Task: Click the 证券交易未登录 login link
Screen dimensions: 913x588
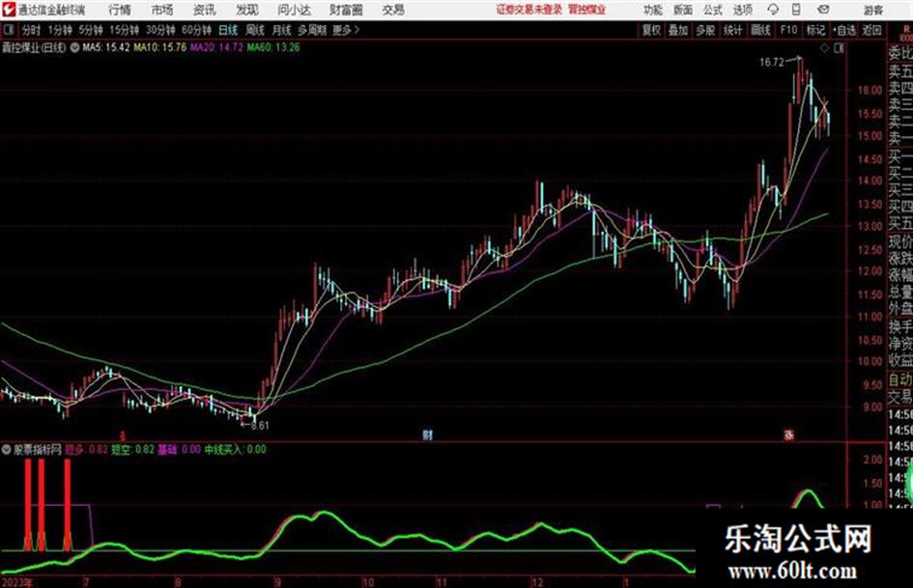Action: [x=529, y=10]
